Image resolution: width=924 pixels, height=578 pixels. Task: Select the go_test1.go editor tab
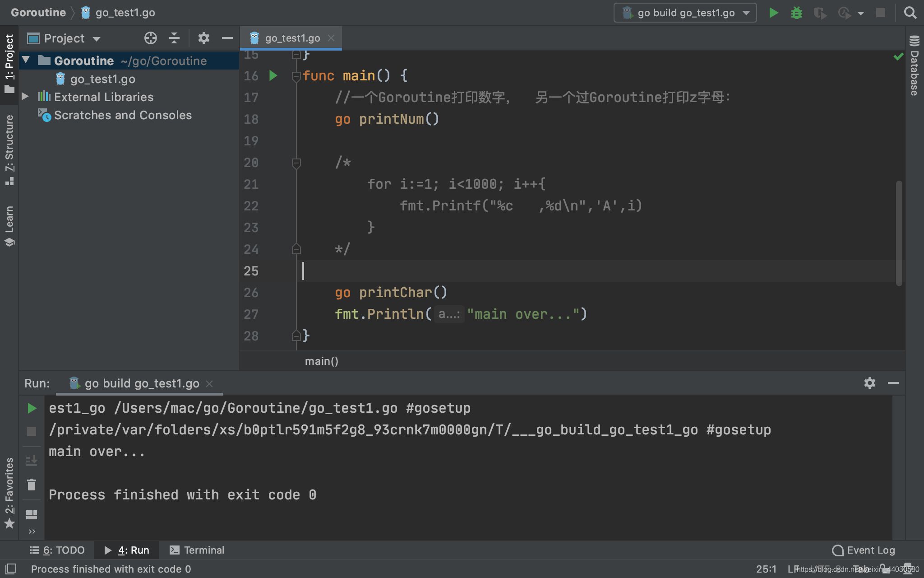[290, 37]
